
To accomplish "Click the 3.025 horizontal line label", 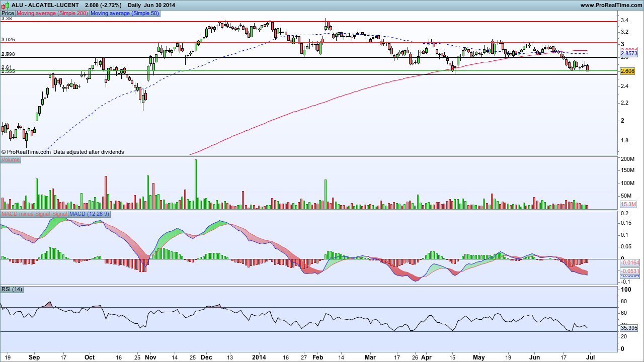I will click(8, 40).
